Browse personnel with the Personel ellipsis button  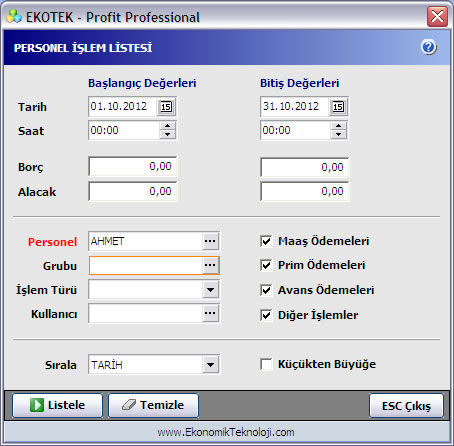210,241
